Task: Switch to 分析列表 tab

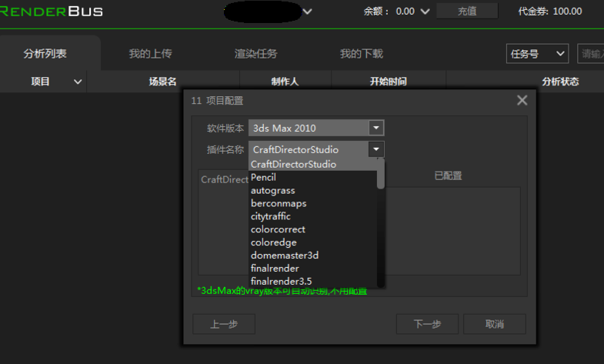Action: [x=45, y=54]
